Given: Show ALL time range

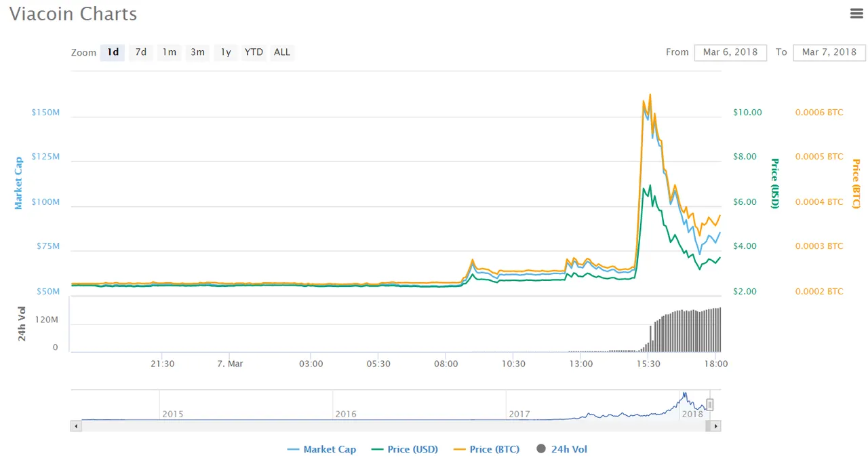Looking at the screenshot, I should (282, 52).
